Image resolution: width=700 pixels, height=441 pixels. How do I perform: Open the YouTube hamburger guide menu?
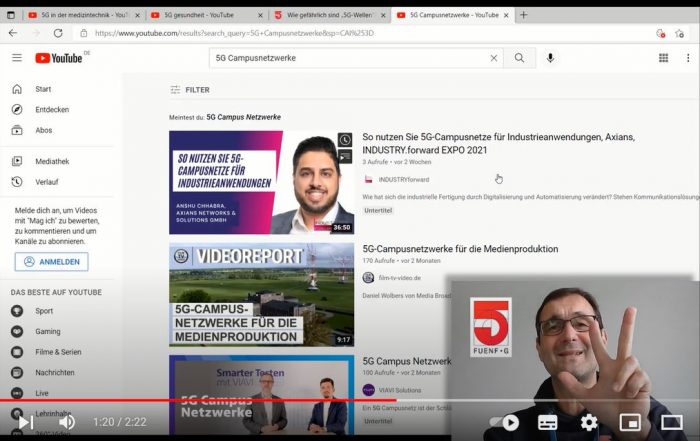pyautogui.click(x=17, y=58)
